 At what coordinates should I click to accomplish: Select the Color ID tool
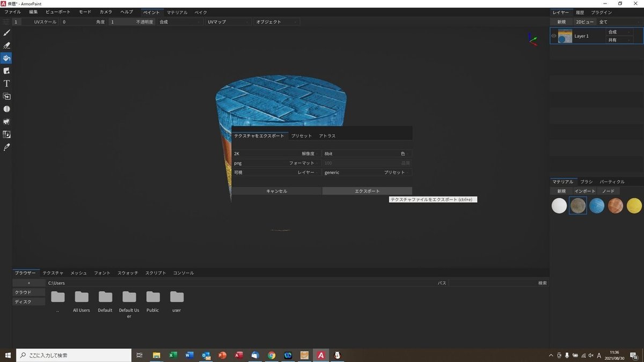coord(7,135)
